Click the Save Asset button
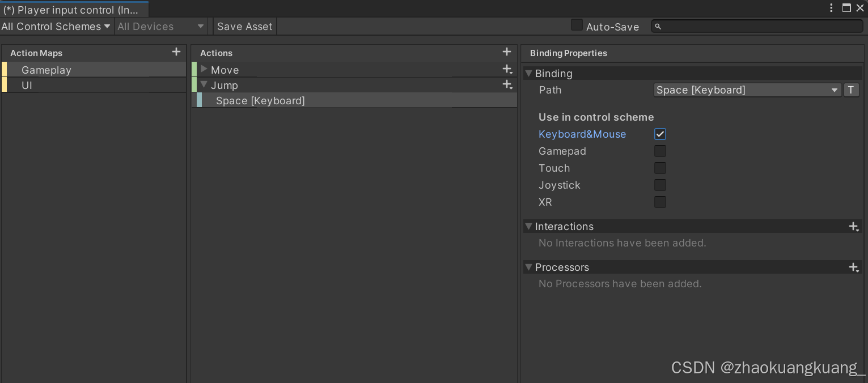Image resolution: width=868 pixels, height=383 pixels. pos(245,27)
